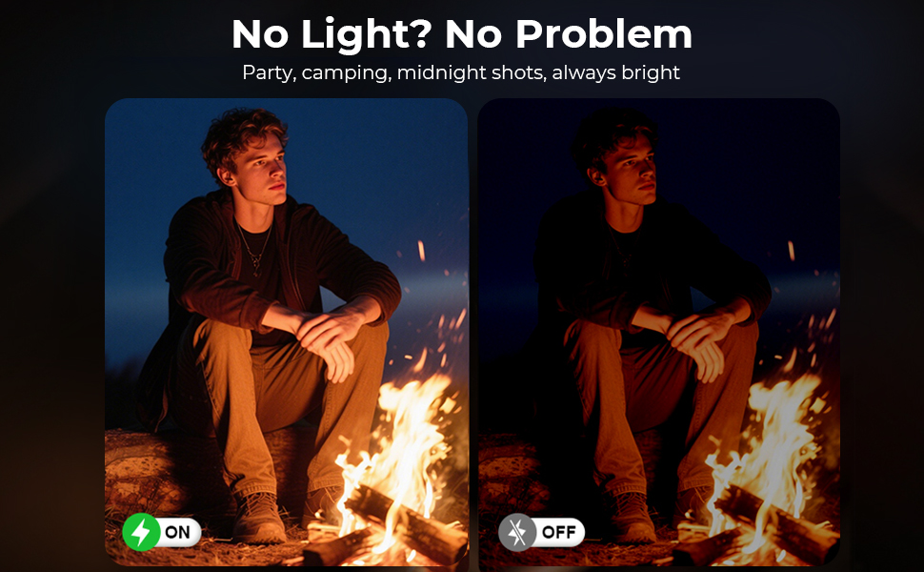Click the green lightning bolt flash icon

141,532
